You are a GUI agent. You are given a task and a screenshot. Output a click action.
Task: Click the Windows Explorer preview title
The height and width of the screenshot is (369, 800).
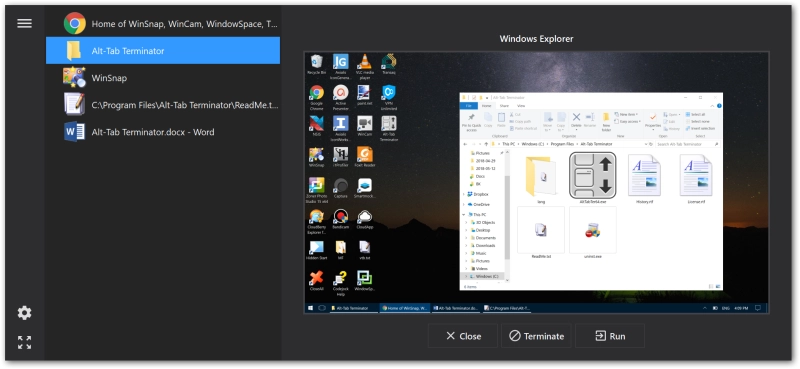536,39
